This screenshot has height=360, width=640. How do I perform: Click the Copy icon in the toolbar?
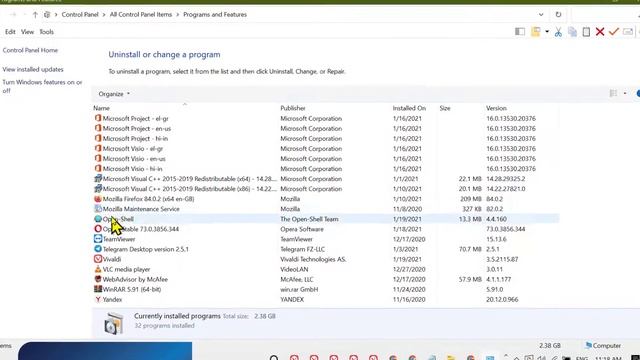572,32
